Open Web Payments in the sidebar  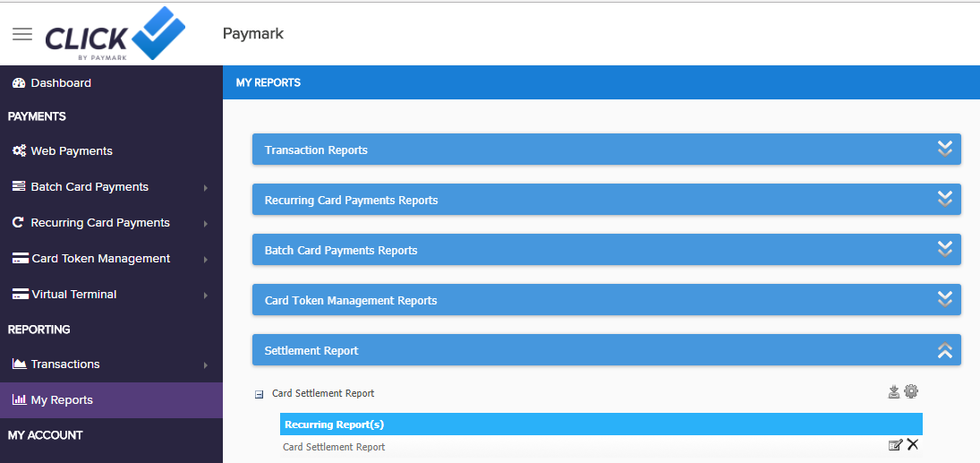(x=111, y=150)
